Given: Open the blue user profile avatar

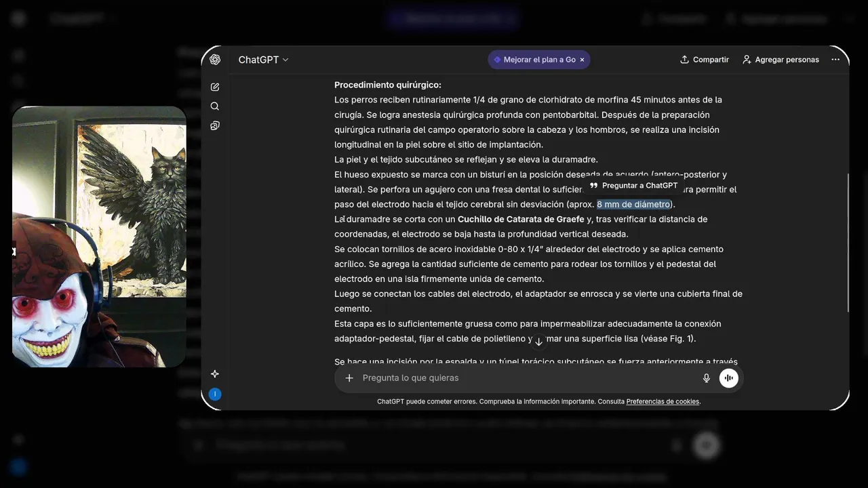Looking at the screenshot, I should click(215, 394).
